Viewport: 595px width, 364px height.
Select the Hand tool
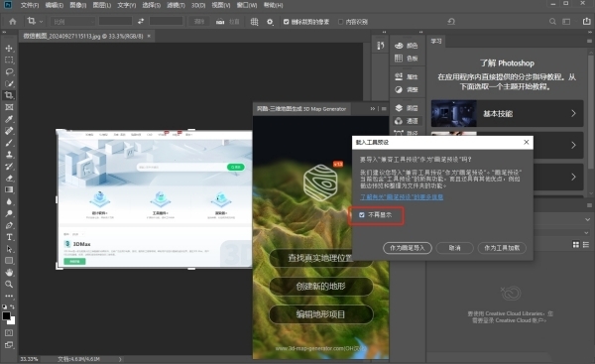(x=9, y=273)
